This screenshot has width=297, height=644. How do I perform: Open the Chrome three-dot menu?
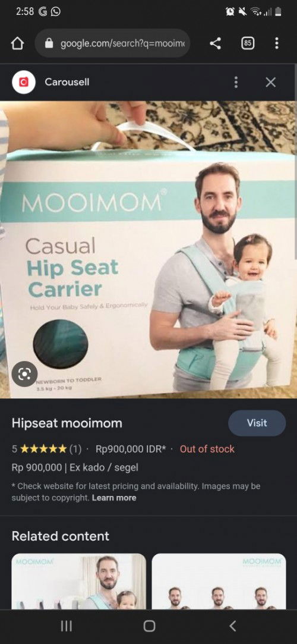tap(277, 43)
